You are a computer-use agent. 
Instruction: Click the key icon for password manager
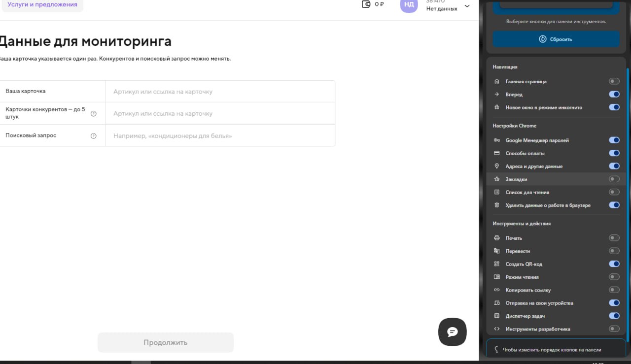point(497,140)
